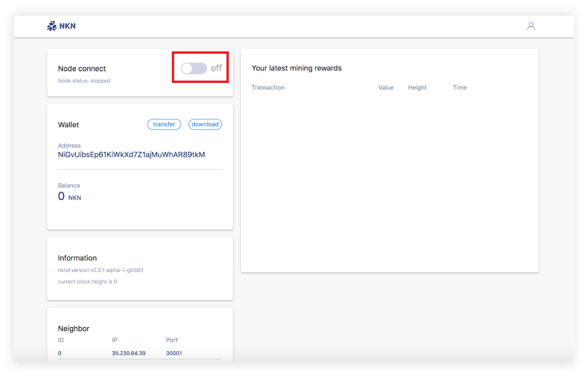Screen dimensions: 588x377
Task: Click the current block height text
Action: pos(87,282)
